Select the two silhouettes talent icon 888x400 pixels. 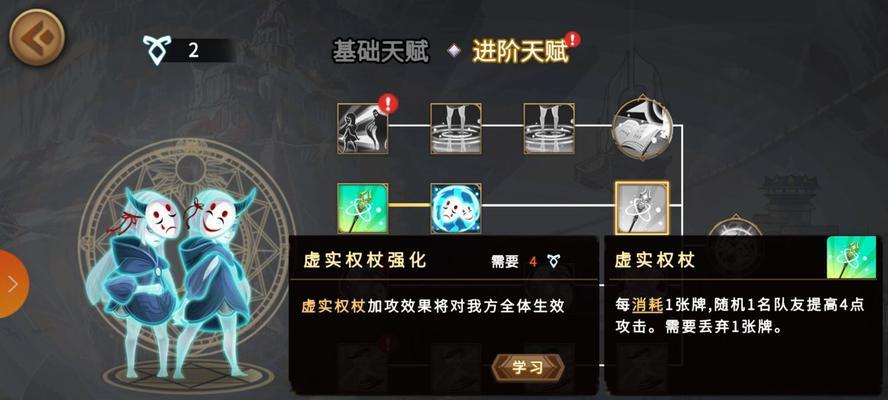[363, 128]
